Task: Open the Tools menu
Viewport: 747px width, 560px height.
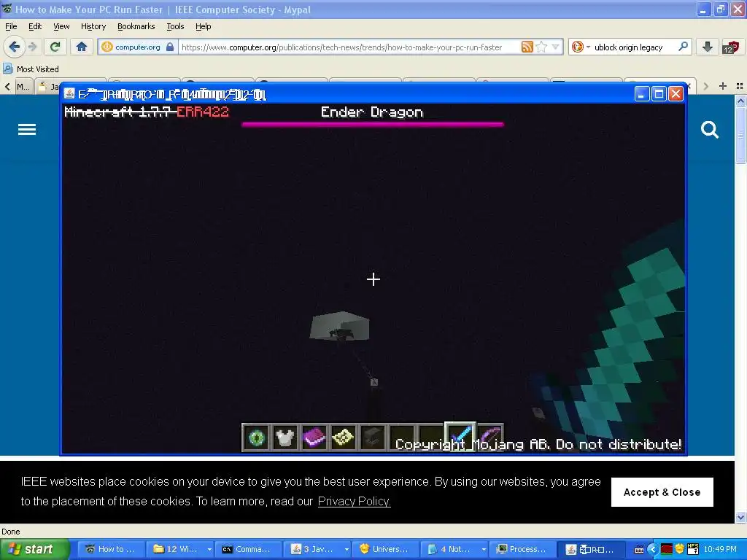Action: [x=175, y=26]
